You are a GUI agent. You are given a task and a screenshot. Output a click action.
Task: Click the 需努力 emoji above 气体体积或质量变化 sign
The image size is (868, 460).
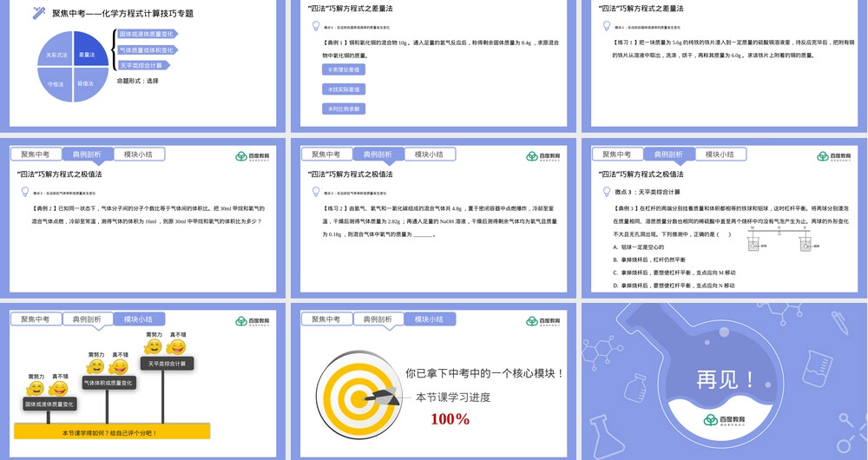click(x=95, y=366)
